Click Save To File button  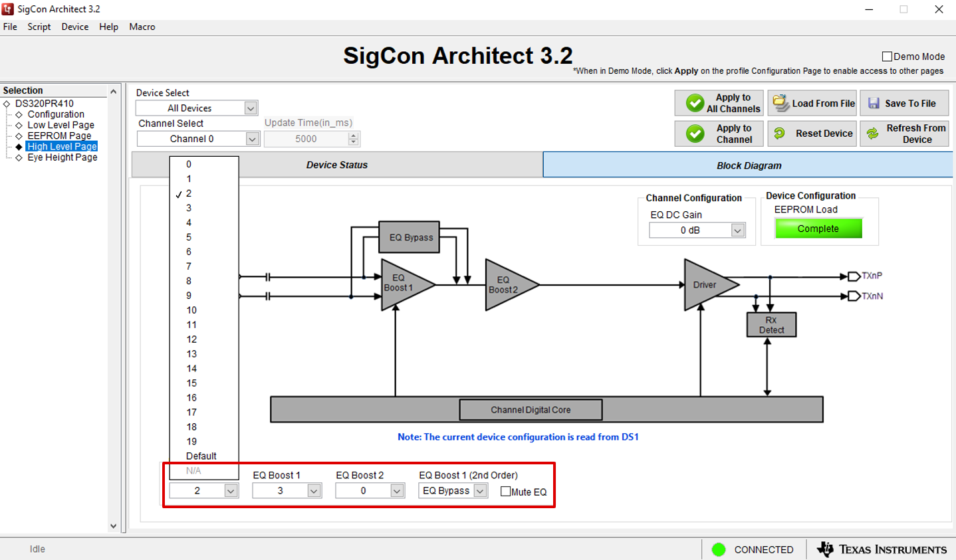(x=904, y=103)
